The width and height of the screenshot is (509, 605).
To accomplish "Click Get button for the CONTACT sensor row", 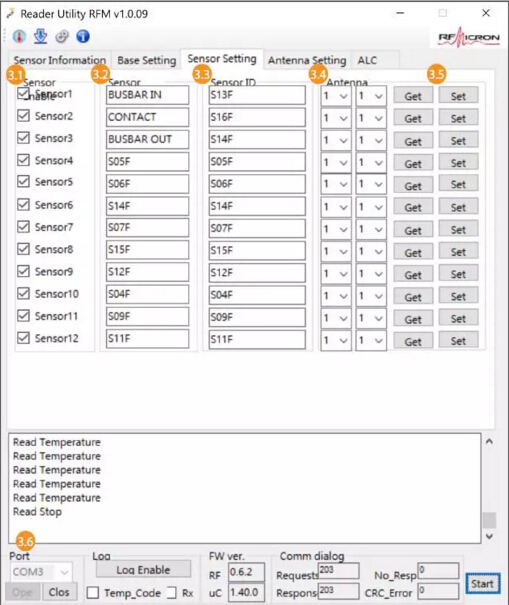I will [x=413, y=118].
